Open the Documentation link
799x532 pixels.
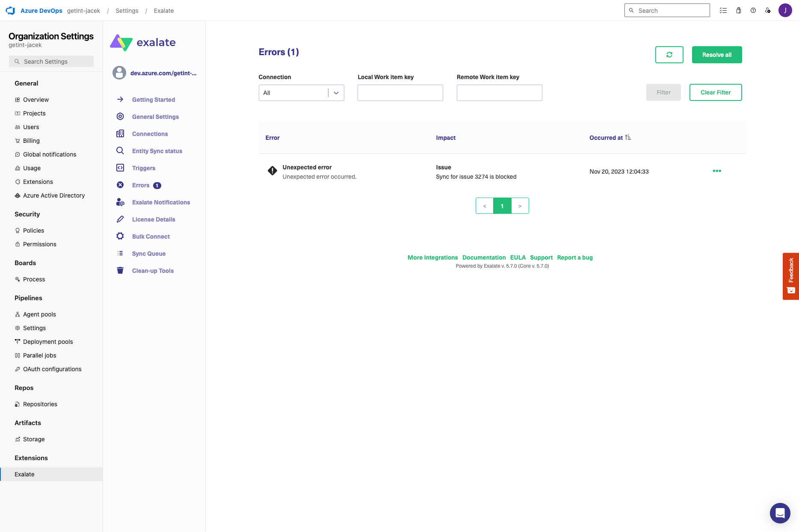(x=484, y=257)
